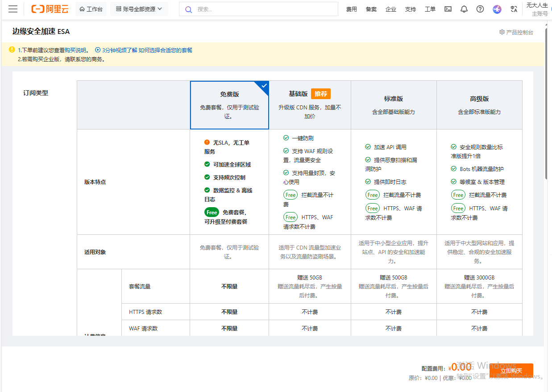Select the 免费版 subscription plan

[229, 105]
